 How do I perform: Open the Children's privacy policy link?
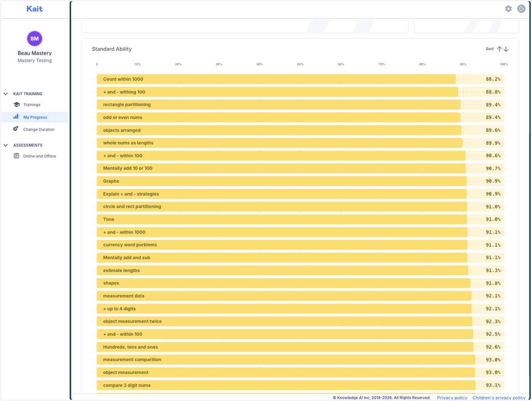499,398
